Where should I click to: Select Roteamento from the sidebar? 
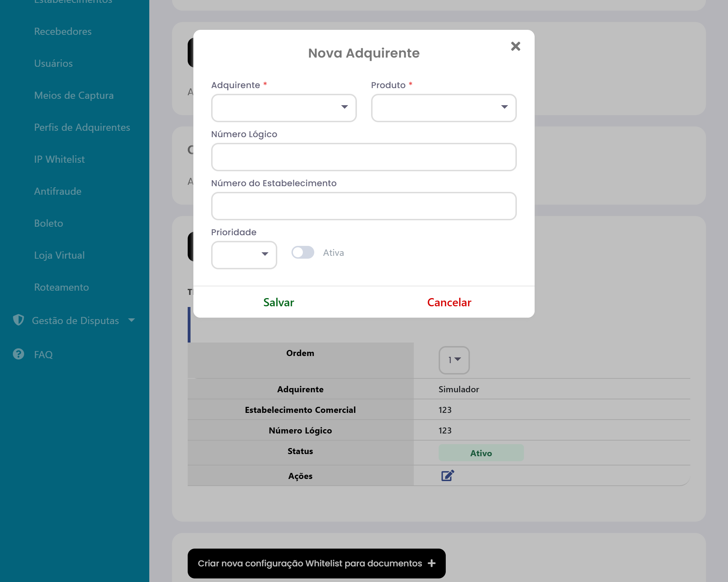tap(61, 287)
